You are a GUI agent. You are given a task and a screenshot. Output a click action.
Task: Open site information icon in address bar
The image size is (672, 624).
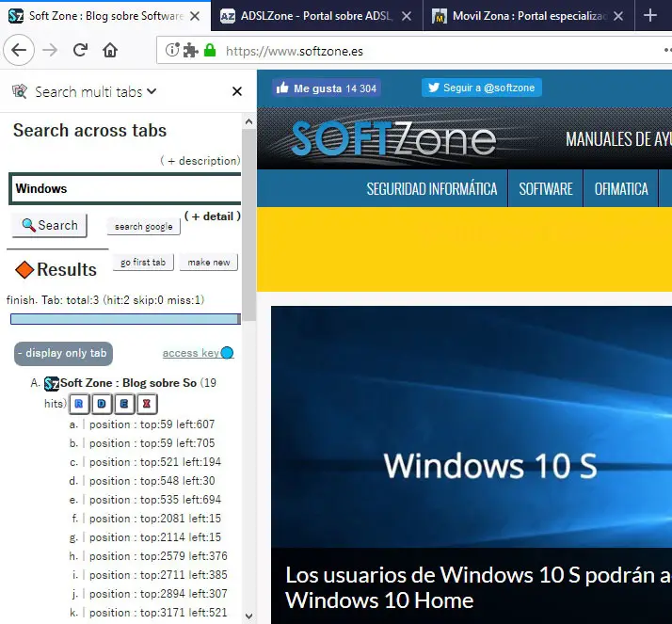tap(172, 50)
